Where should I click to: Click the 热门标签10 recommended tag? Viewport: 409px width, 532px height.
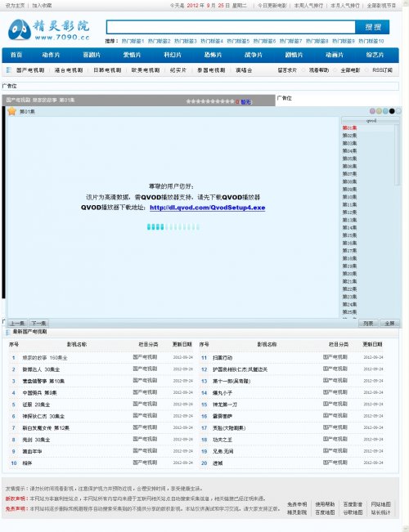click(371, 41)
